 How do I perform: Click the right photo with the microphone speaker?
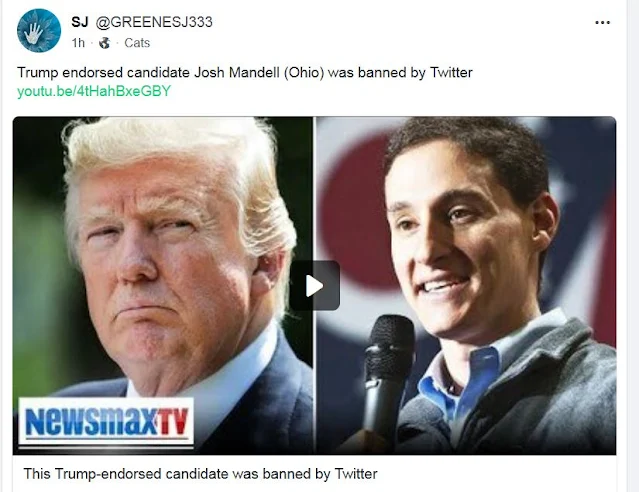click(x=467, y=285)
